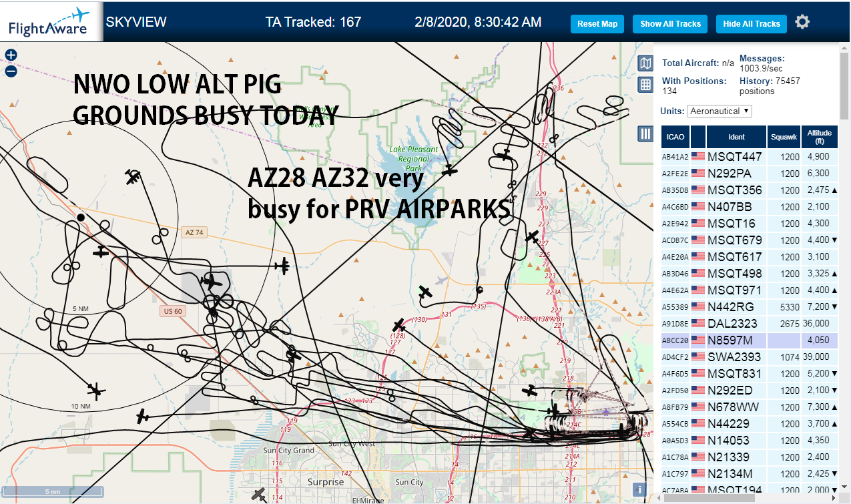
Task: Open the grid table view icon
Action: (645, 85)
